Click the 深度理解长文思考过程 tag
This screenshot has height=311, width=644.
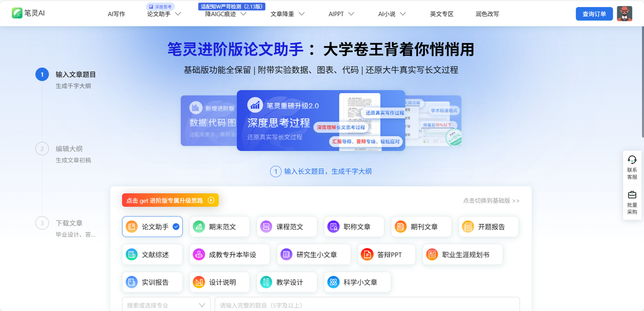coord(340,128)
